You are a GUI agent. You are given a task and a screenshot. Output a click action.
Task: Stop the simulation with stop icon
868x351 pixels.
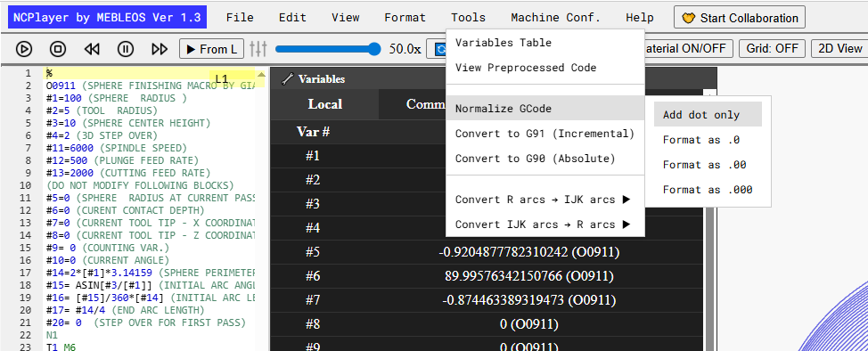click(x=58, y=49)
